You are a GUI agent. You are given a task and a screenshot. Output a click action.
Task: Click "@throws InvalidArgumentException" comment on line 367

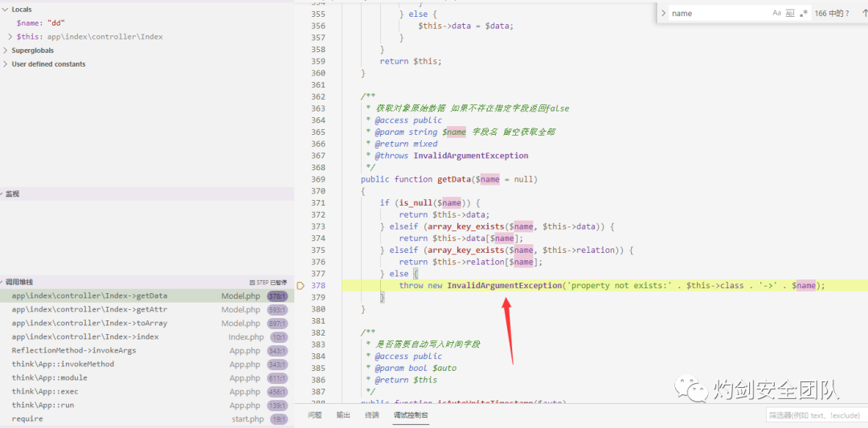452,156
